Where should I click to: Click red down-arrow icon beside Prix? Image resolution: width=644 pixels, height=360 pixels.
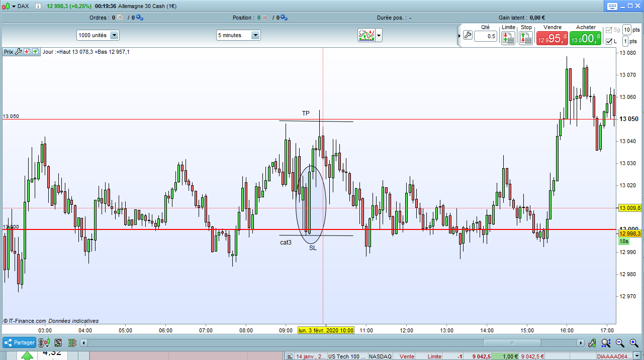tap(27, 51)
